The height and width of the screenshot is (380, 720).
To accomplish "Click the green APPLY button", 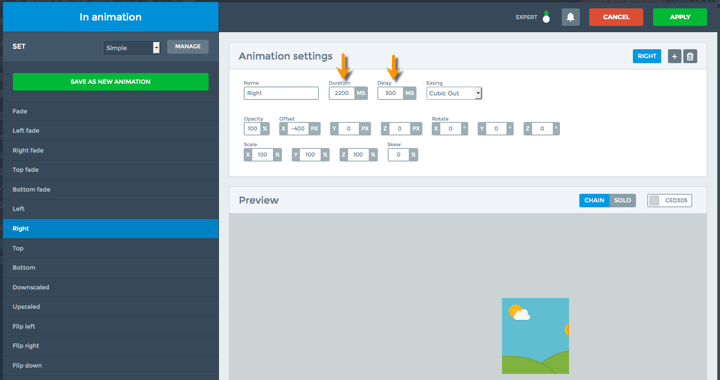I will (680, 17).
